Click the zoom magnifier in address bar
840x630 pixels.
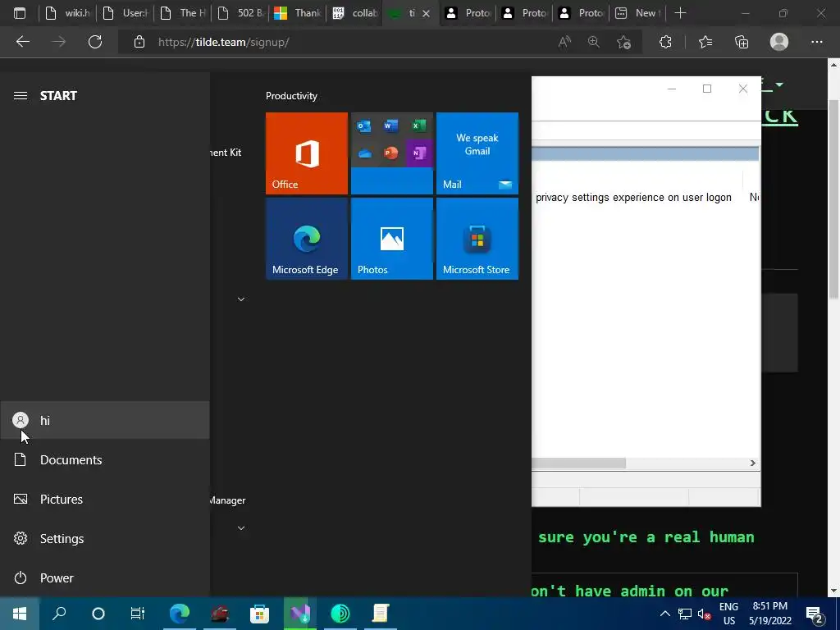594,42
